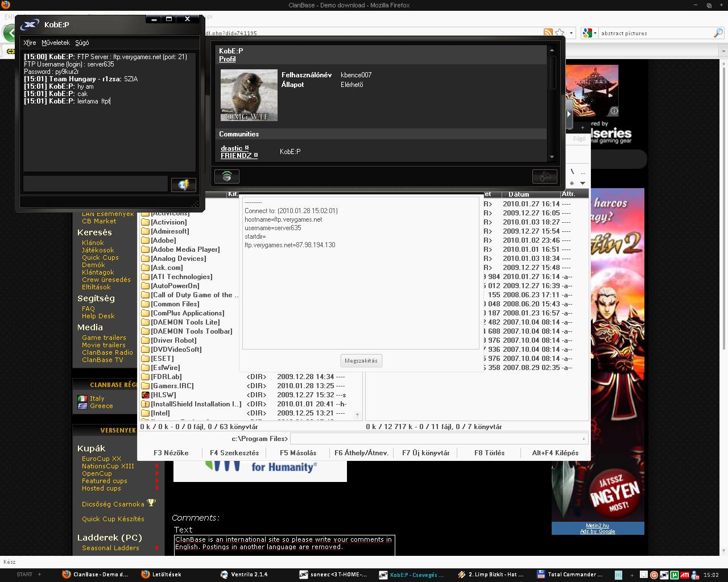
Task: Click the magnifier search icon in Firefox
Action: pyautogui.click(x=718, y=33)
